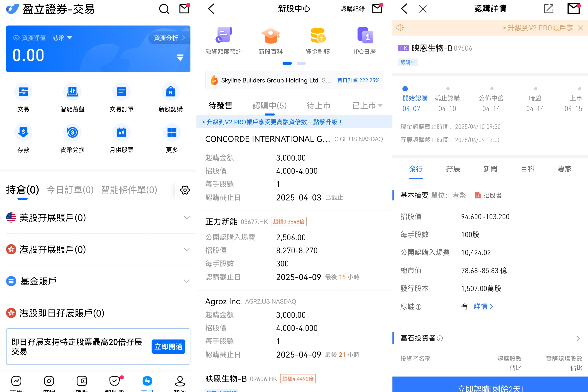Close 認購詳情 page with X
The width and height of the screenshot is (588, 392).
423,9
